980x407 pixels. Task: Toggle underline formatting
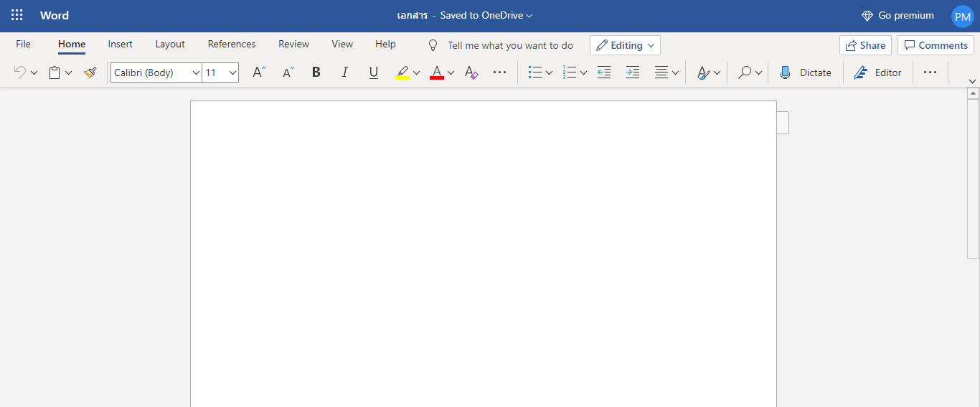373,72
